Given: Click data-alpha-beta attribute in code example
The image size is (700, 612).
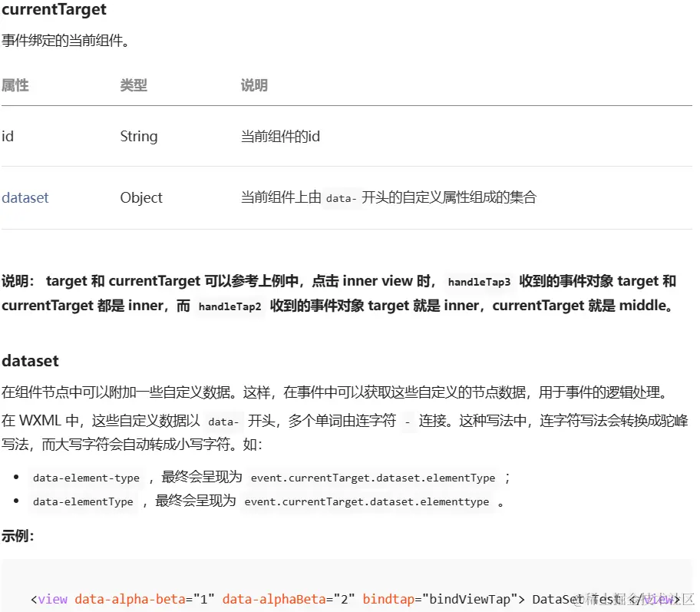Looking at the screenshot, I should tap(130, 599).
